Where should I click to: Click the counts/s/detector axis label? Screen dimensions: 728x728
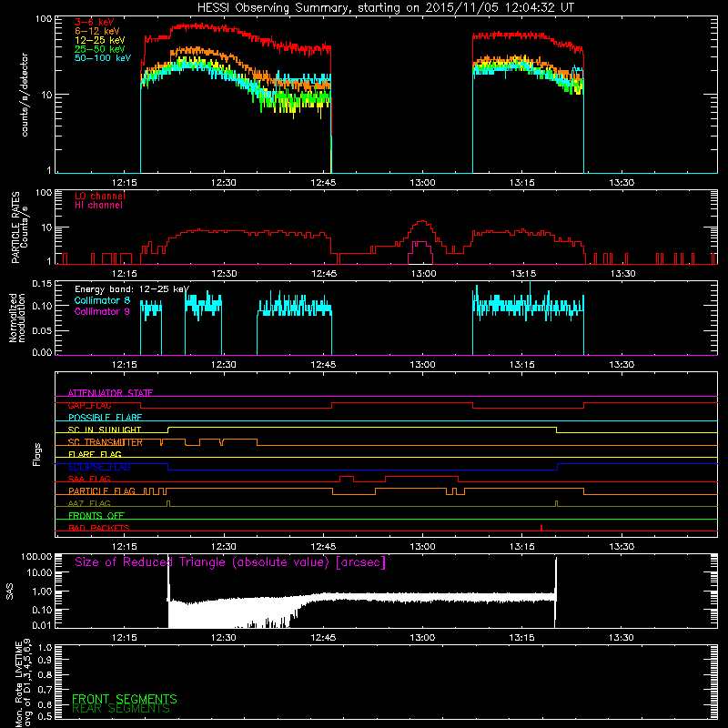tap(25, 95)
